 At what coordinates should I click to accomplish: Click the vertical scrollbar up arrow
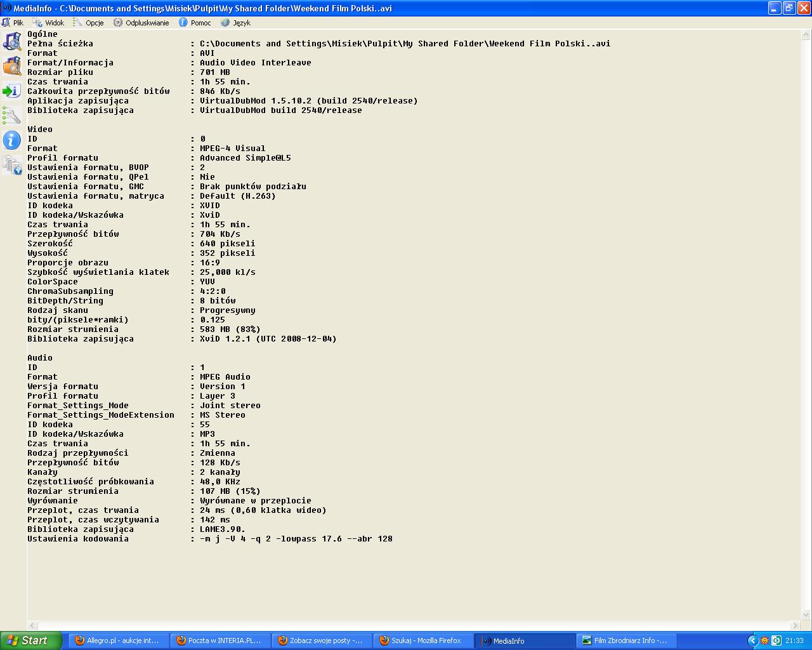pyautogui.click(x=806, y=36)
